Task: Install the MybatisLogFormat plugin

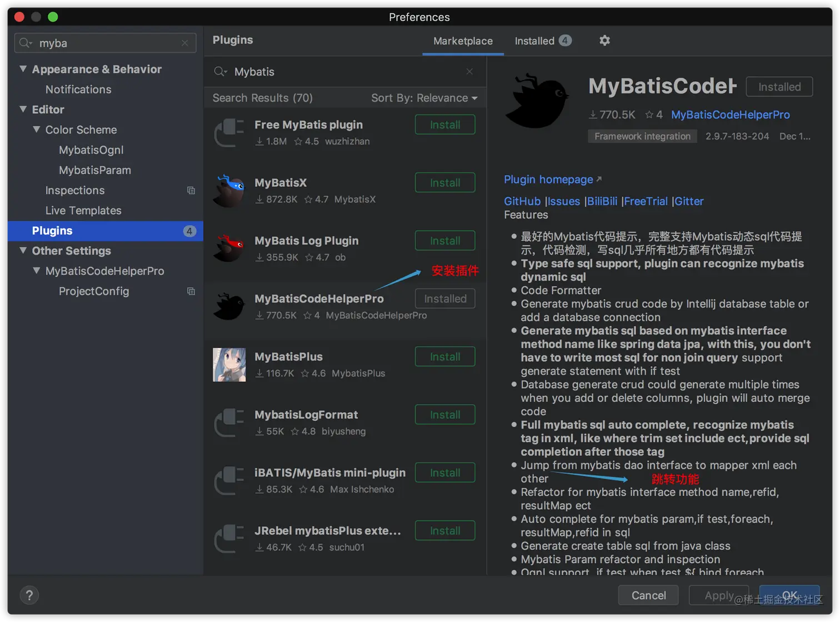Action: click(445, 415)
